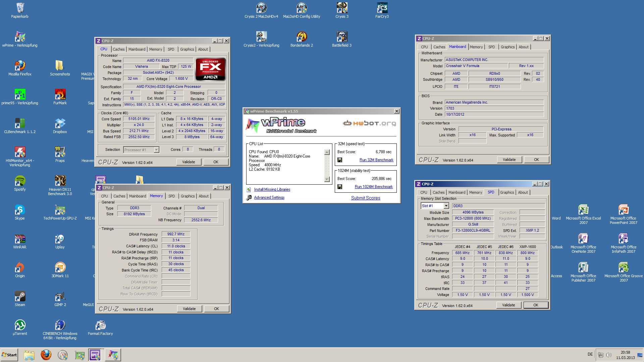Screen dimensions: 644x362
Task: Open the Processor #1 selection dropdown
Action: (156, 150)
